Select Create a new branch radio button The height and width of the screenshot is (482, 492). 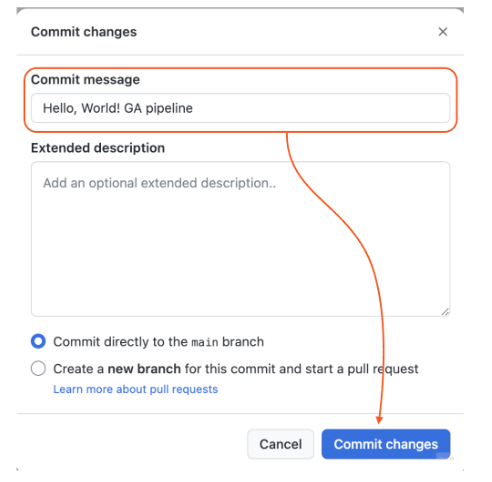point(38,368)
